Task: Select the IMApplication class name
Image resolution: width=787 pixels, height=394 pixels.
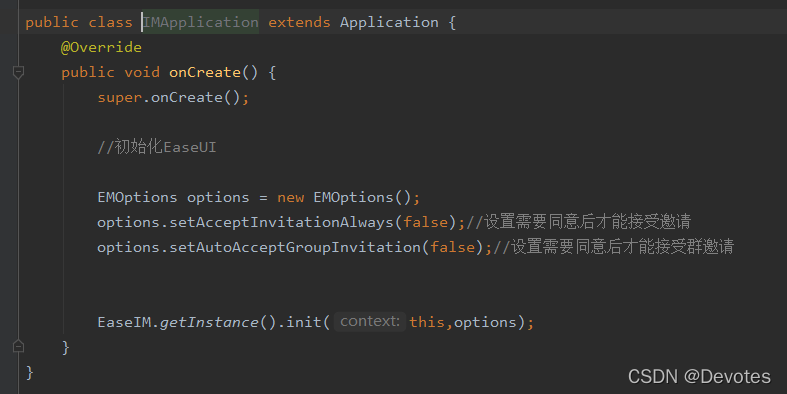Action: [x=201, y=22]
